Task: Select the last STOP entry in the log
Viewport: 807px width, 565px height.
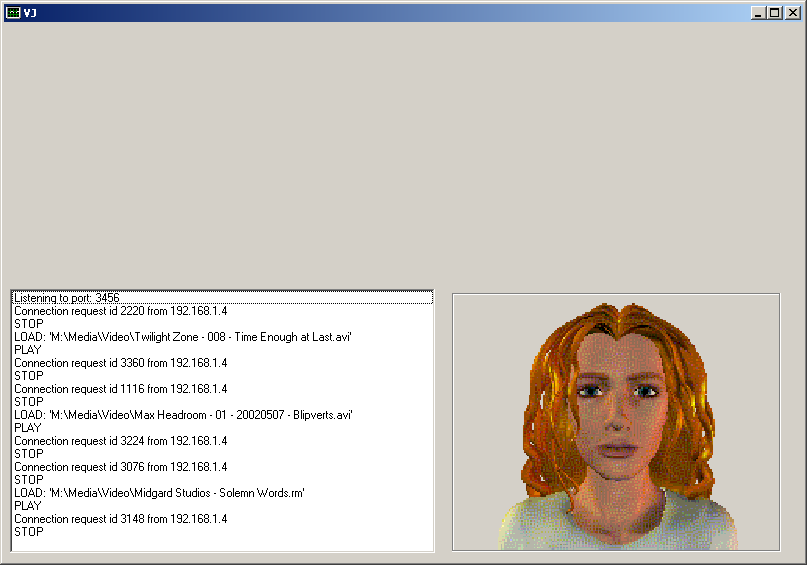Action: [29, 532]
